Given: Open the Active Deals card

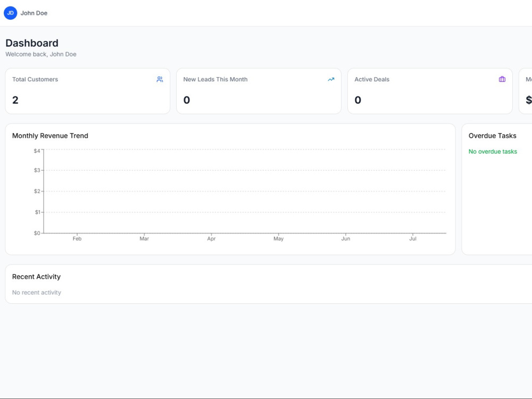Looking at the screenshot, I should [x=430, y=92].
